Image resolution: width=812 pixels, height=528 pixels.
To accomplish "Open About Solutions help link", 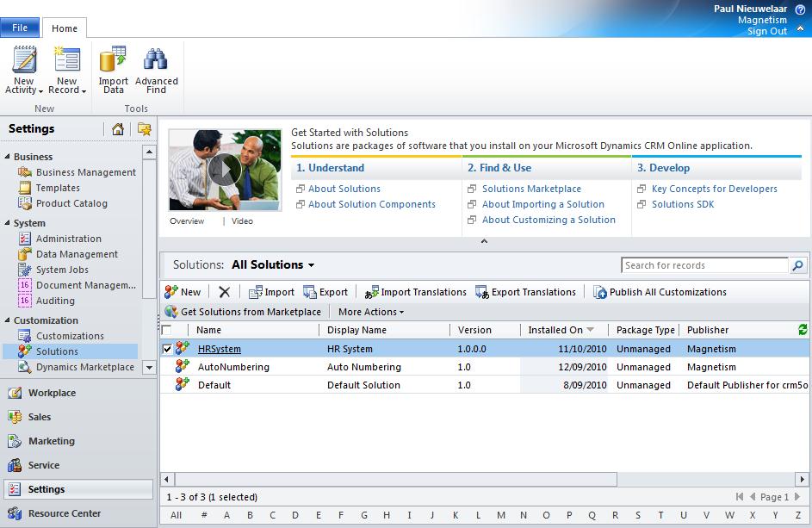I will coord(344,189).
